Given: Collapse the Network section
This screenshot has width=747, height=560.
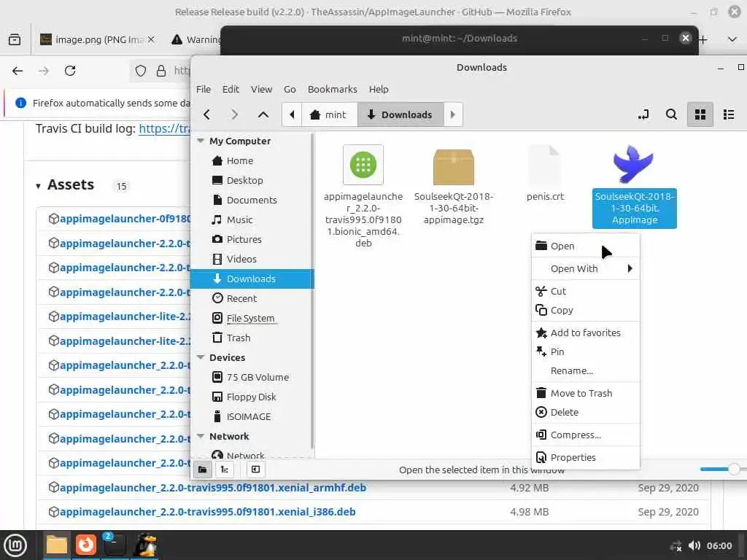Looking at the screenshot, I should click(201, 436).
